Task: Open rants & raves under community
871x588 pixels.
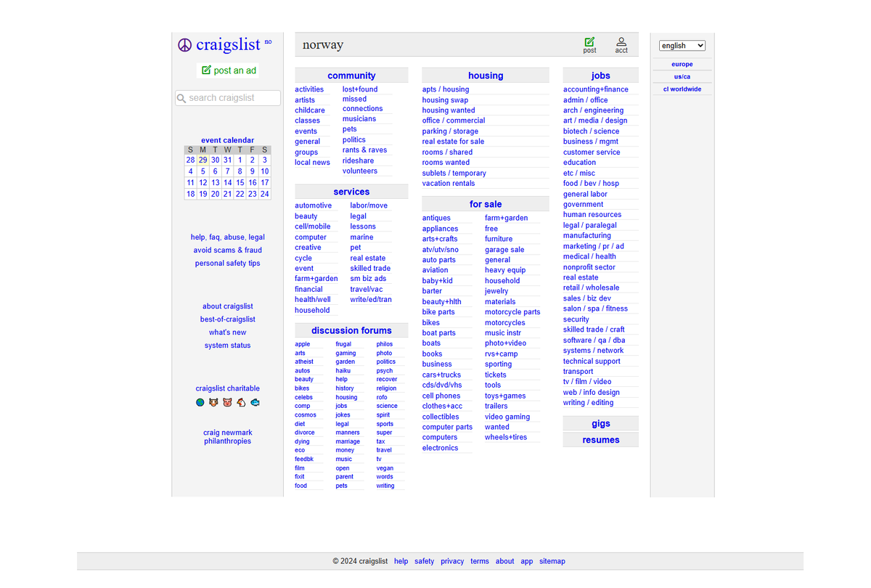Action: [x=364, y=150]
